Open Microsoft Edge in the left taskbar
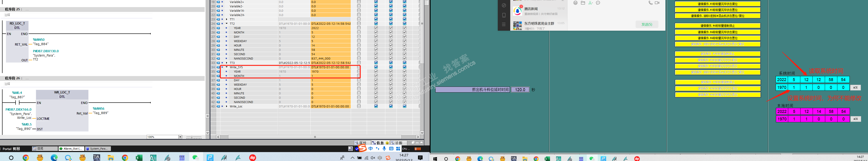The image size is (868, 161). point(54,158)
